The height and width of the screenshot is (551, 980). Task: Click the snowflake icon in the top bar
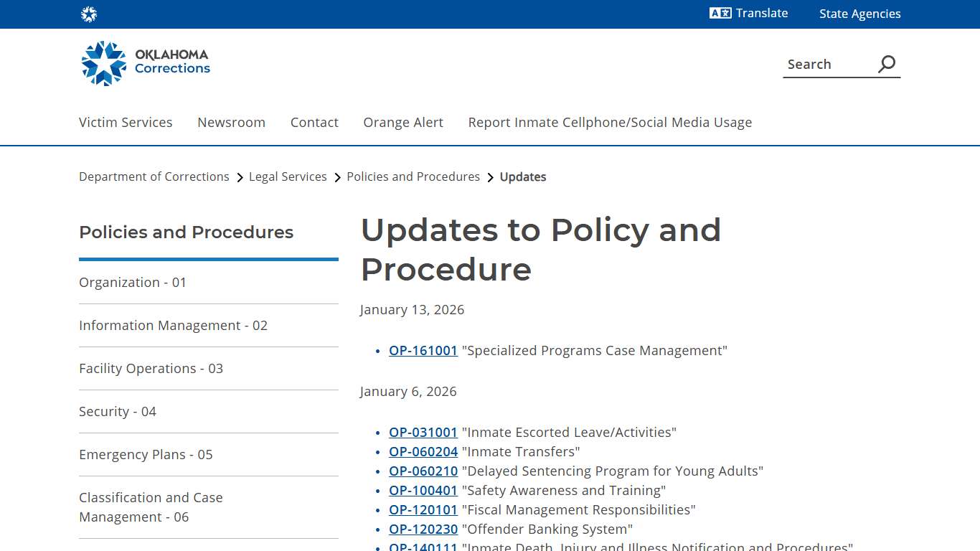coord(89,14)
